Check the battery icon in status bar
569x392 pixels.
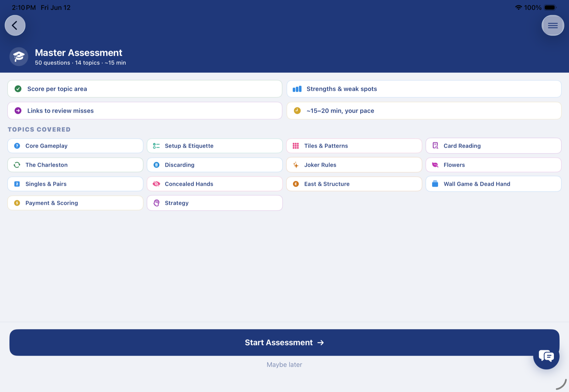coord(550,8)
